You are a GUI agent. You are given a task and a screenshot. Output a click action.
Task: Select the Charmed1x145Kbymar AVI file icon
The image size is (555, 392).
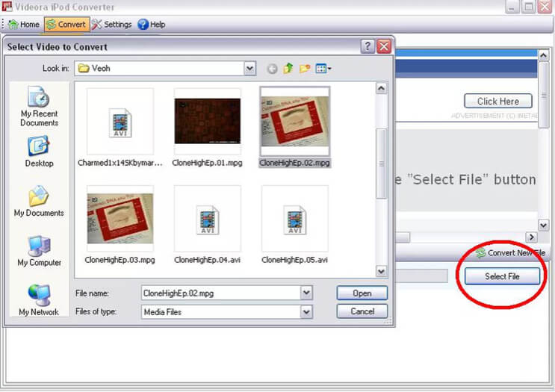[120, 122]
